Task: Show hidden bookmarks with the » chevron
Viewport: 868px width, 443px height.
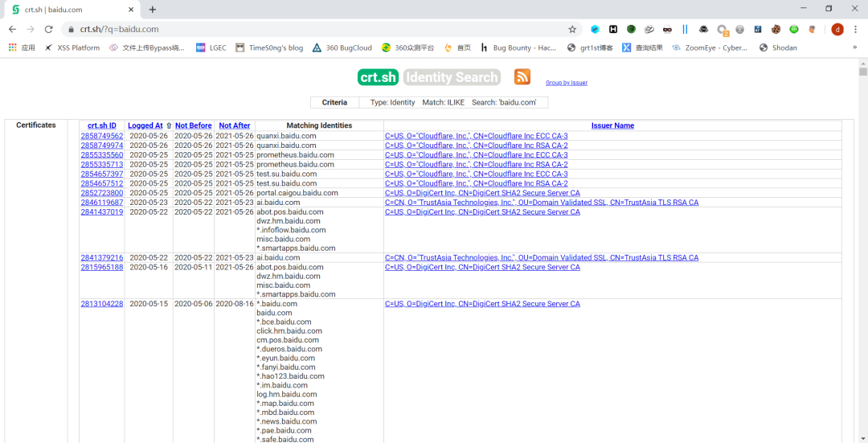Action: click(855, 47)
